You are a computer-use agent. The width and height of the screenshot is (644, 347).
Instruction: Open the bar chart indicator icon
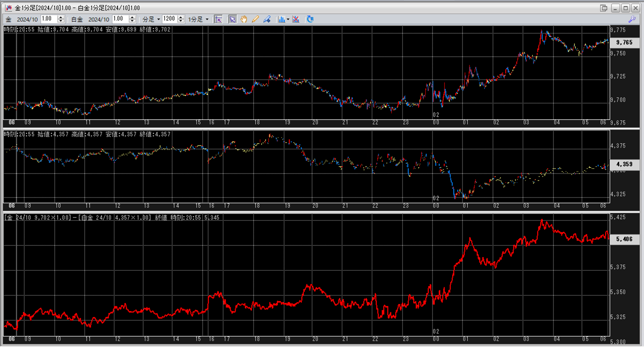[x=281, y=19]
